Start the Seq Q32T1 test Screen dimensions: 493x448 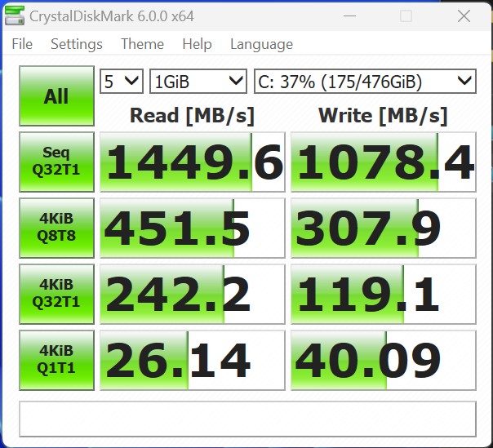coord(56,162)
